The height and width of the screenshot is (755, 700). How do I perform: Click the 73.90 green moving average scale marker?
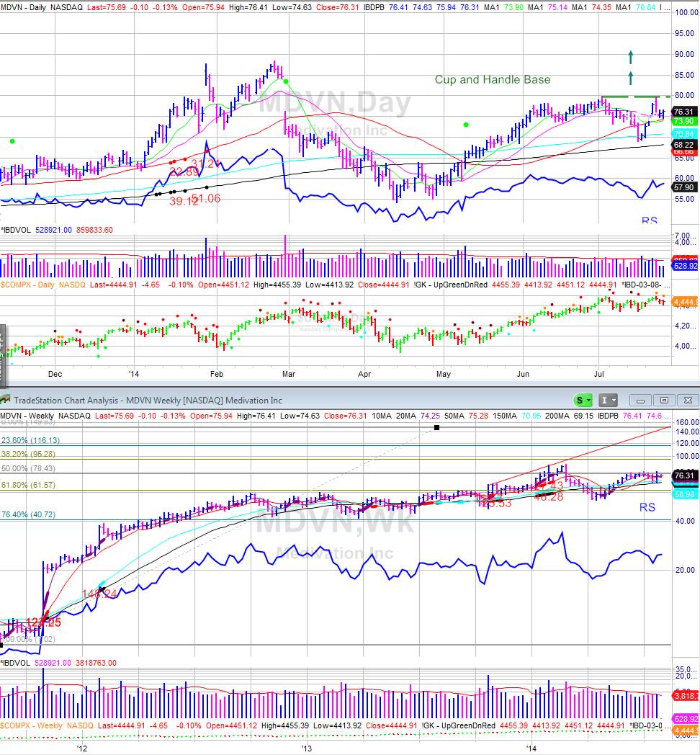click(x=683, y=121)
